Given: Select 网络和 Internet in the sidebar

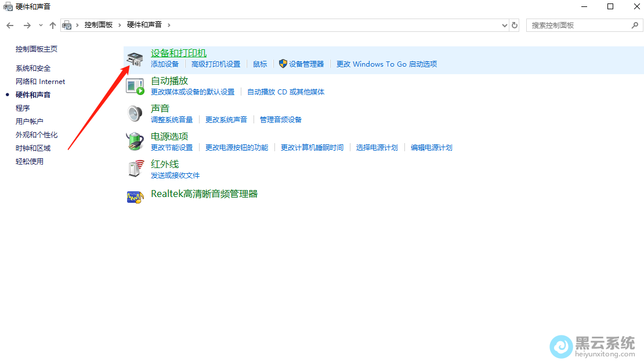Looking at the screenshot, I should point(40,82).
